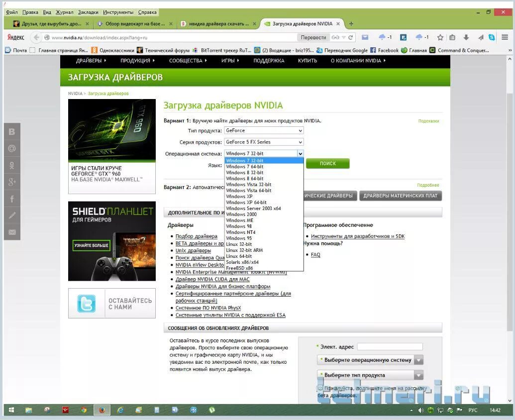Click ДРАЙВЕРЫ МАТЕРИНСКИХ ПЛАТ button
Image resolution: width=515 pixels, height=420 pixels.
click(x=401, y=196)
